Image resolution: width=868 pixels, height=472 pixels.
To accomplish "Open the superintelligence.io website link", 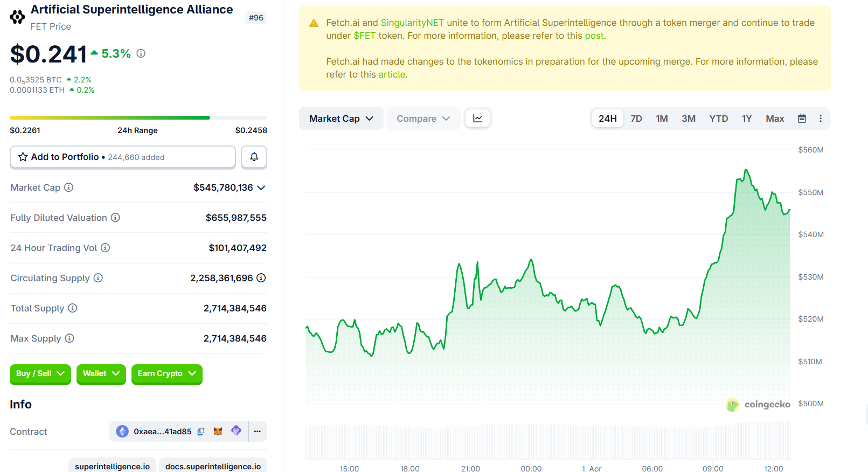I will click(112, 466).
